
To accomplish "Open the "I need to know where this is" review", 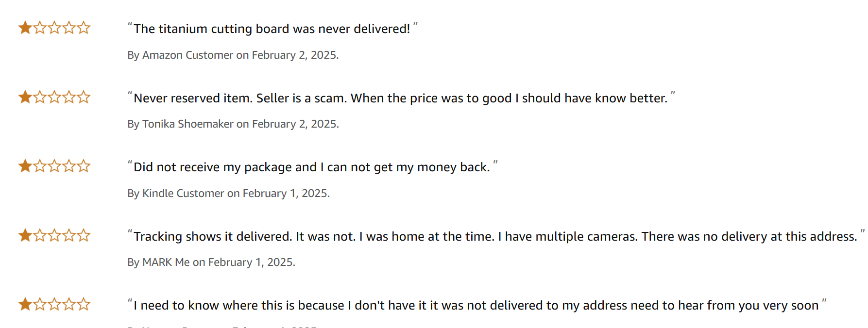I will [x=476, y=306].
